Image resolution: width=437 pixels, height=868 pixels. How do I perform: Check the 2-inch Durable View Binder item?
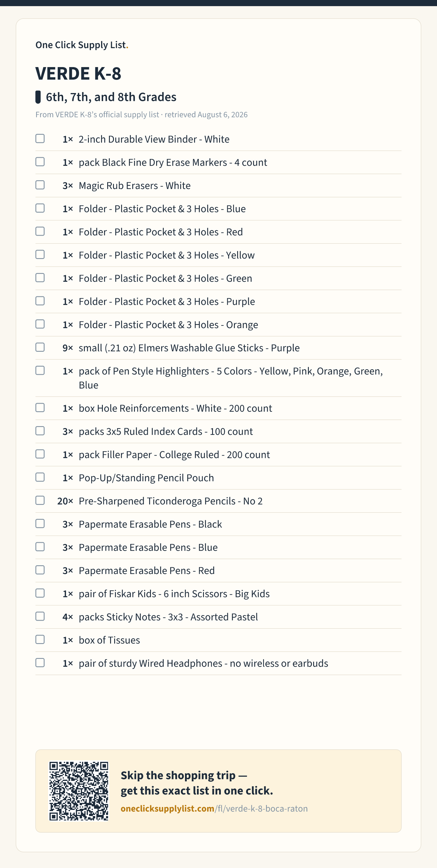point(40,139)
